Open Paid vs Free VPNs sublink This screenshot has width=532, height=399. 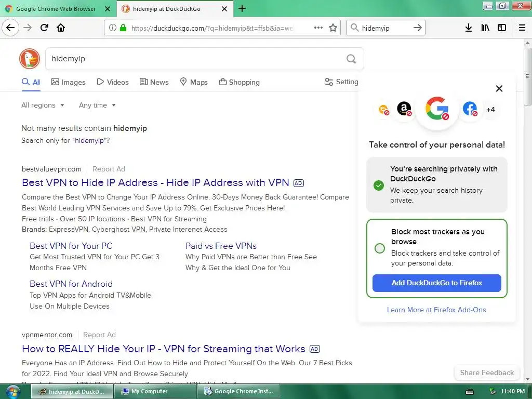coord(221,246)
